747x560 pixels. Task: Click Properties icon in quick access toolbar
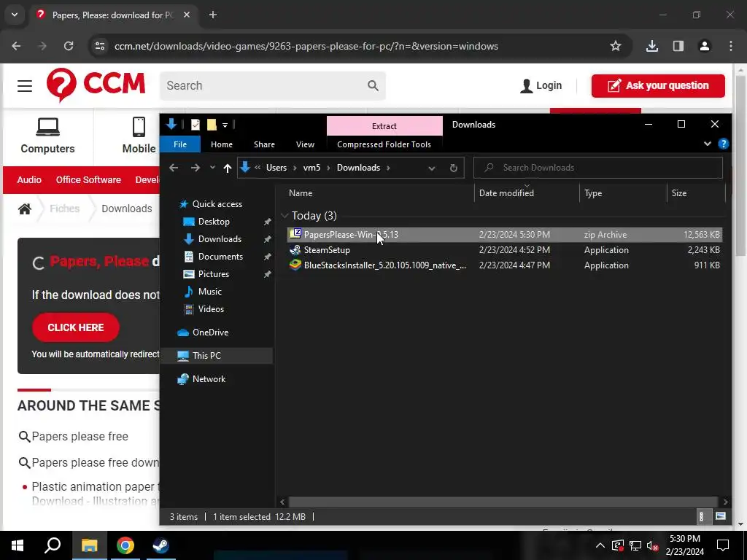196,125
